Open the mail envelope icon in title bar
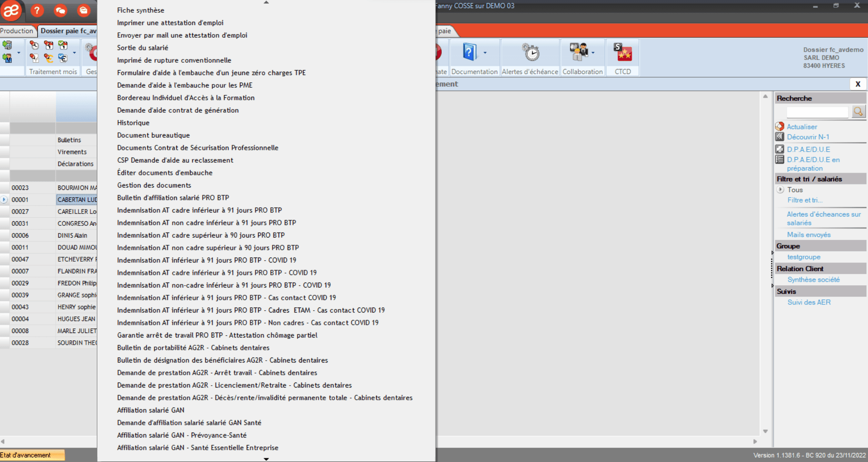The height and width of the screenshot is (462, 868). click(x=83, y=10)
